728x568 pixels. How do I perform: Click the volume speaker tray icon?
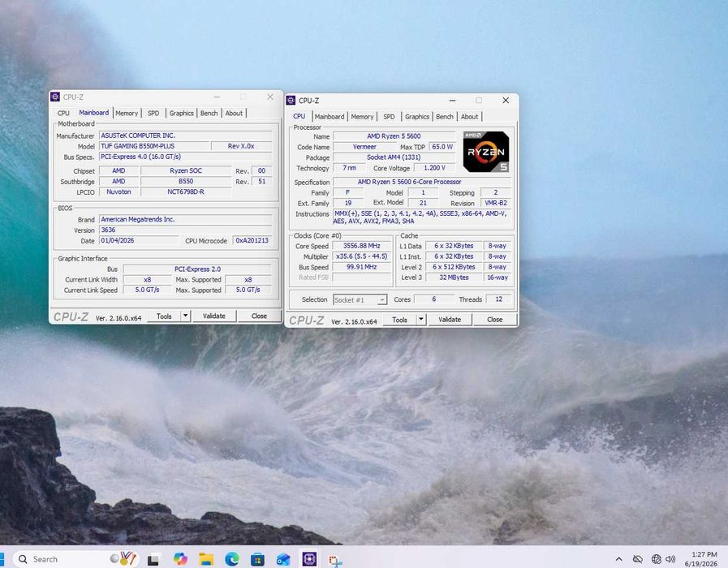pos(670,559)
